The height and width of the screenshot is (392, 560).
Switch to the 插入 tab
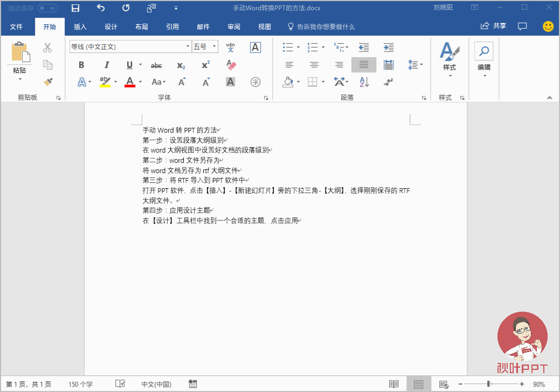(x=80, y=27)
